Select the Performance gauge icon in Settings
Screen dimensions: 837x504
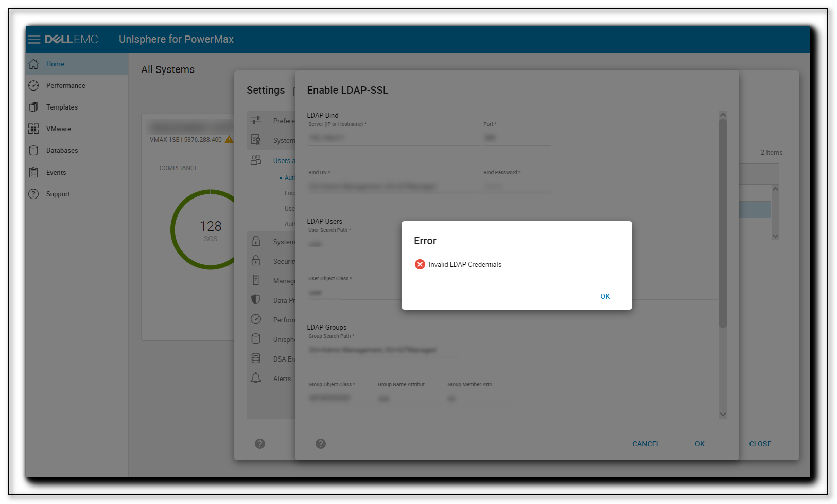click(256, 319)
